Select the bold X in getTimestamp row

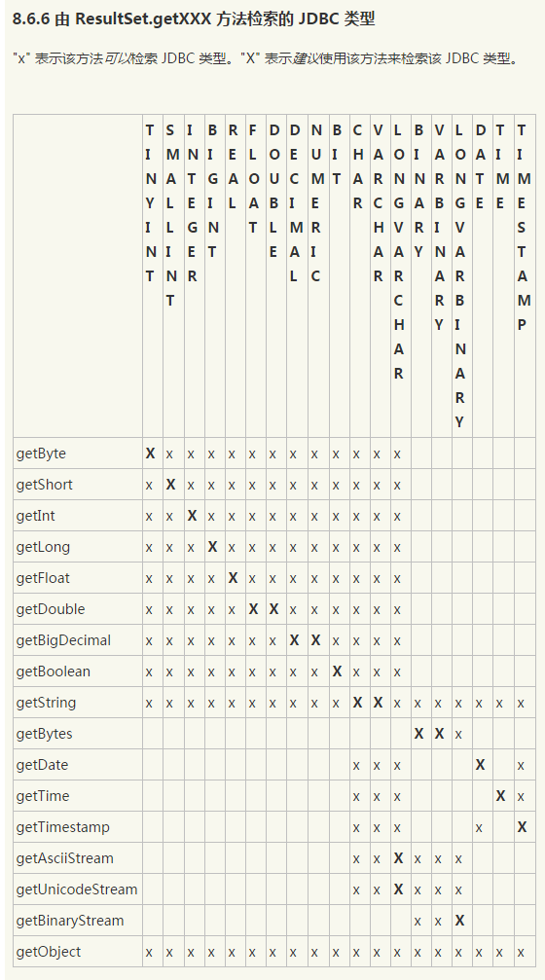[522, 827]
